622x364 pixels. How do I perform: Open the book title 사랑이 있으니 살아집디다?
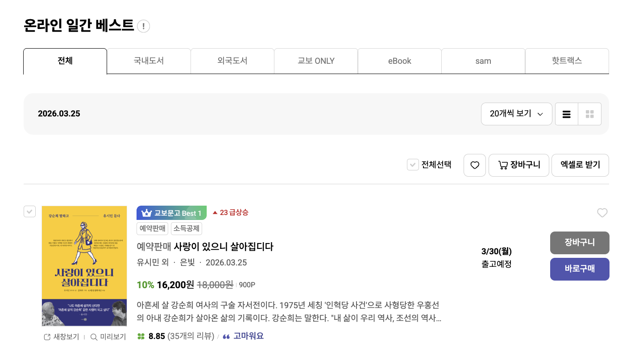click(223, 247)
